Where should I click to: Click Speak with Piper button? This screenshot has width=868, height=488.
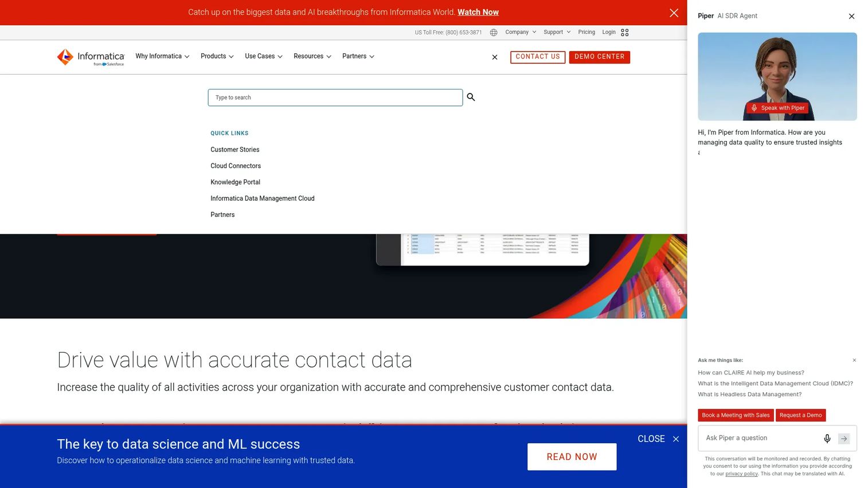tap(778, 108)
